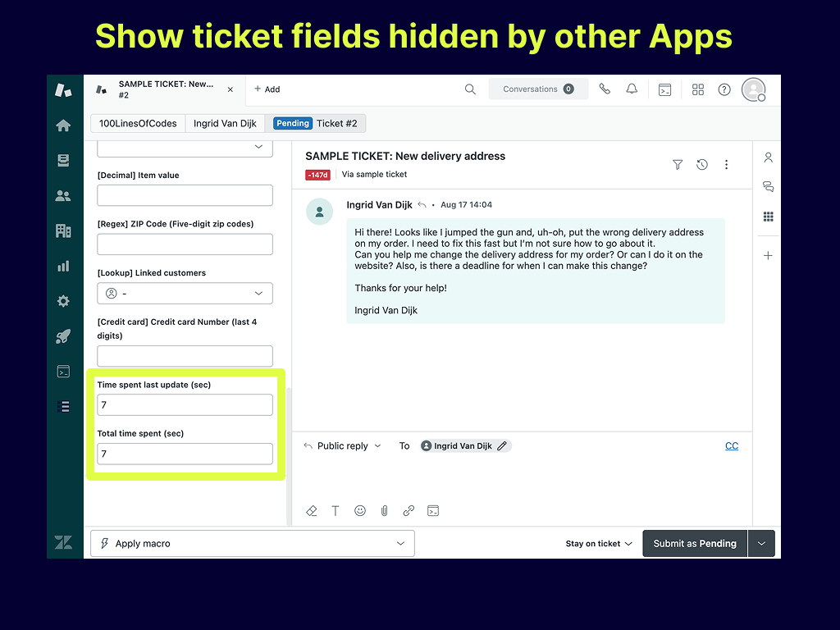Open Home in the left sidebar
Screen dimensions: 840x630
coord(63,126)
